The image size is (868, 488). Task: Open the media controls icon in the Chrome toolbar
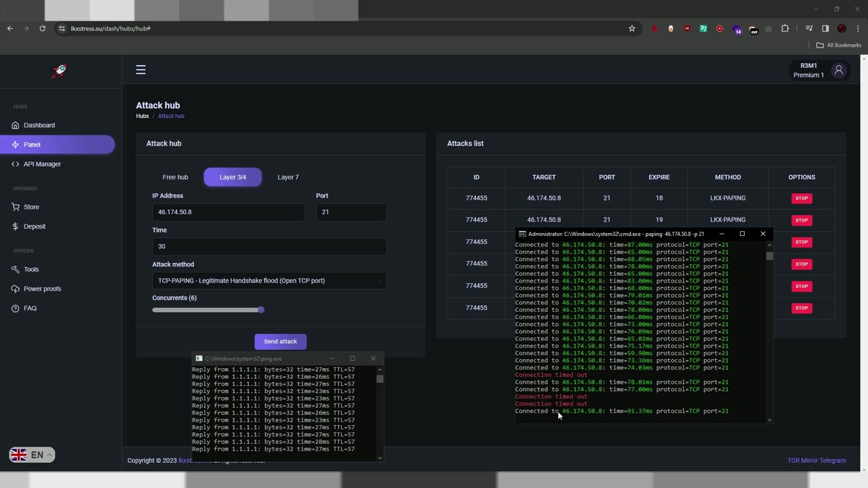(x=809, y=28)
